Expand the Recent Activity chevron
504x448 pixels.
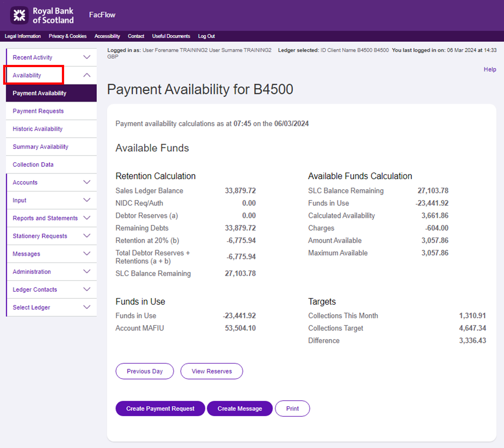pyautogui.click(x=87, y=57)
